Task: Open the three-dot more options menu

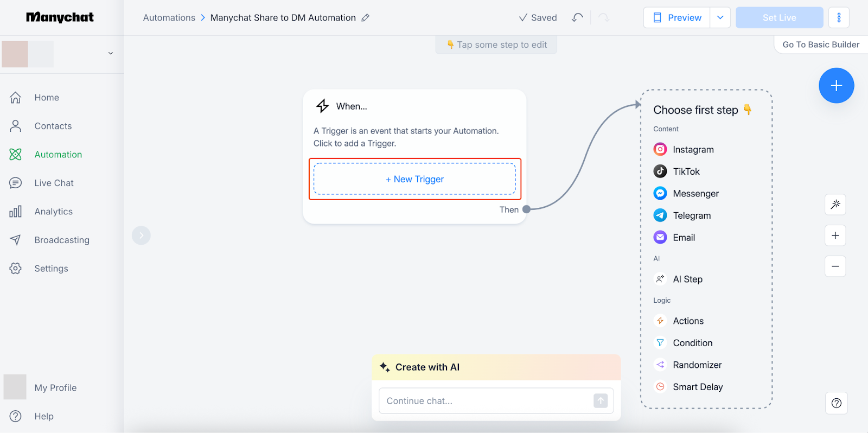Action: click(839, 18)
